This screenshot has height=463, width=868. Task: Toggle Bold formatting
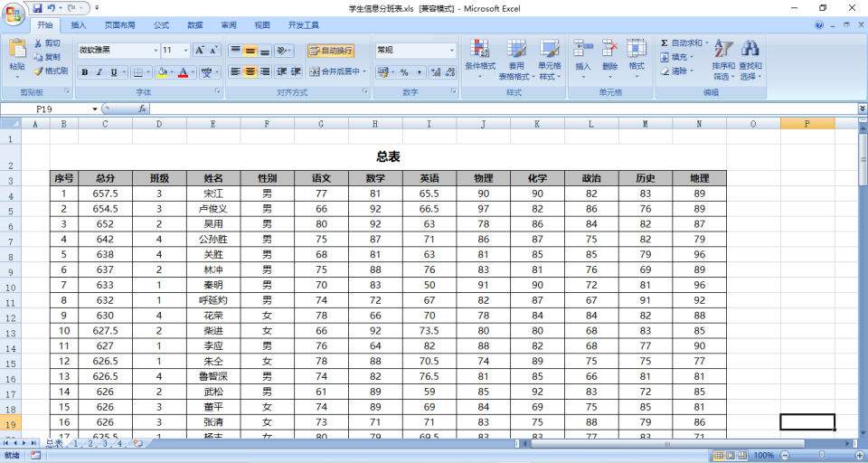coord(85,72)
